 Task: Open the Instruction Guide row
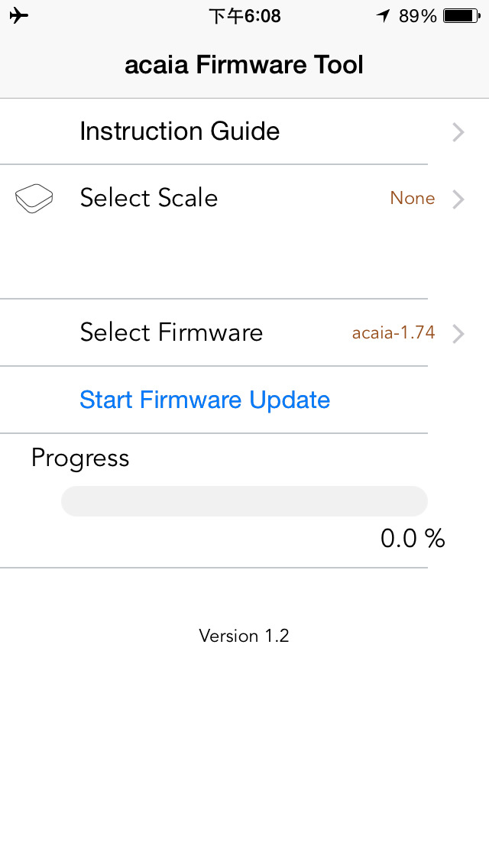(x=244, y=131)
